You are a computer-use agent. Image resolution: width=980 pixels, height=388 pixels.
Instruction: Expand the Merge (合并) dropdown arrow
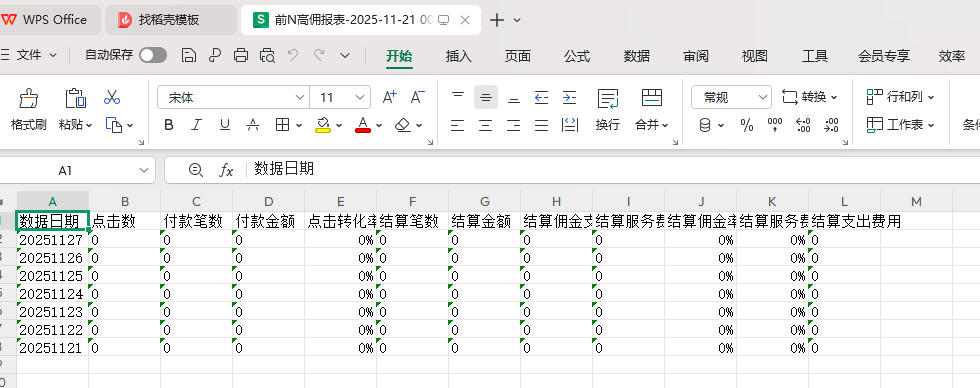tap(665, 126)
